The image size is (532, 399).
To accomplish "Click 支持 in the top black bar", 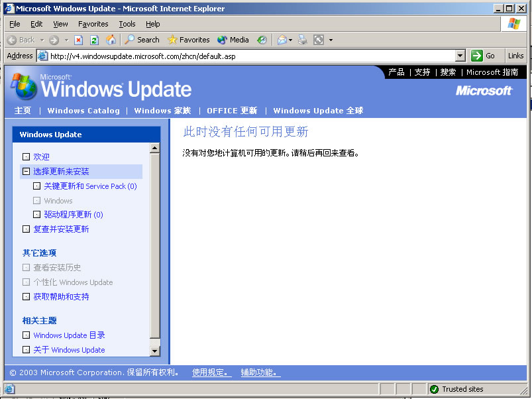I will click(423, 72).
